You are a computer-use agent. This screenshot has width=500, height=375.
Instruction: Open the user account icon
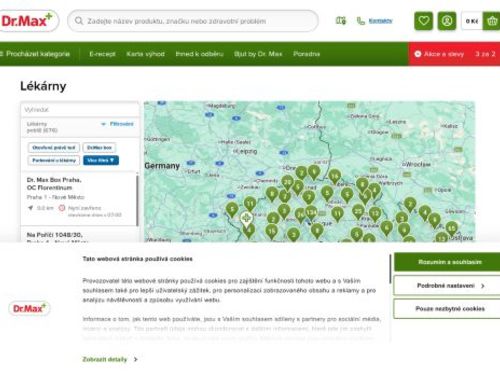coord(447,21)
